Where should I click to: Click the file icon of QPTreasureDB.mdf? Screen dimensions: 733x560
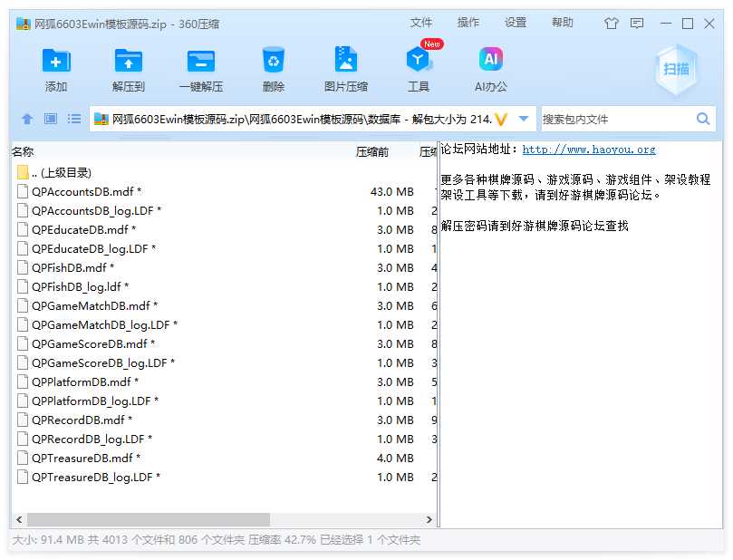[23, 458]
